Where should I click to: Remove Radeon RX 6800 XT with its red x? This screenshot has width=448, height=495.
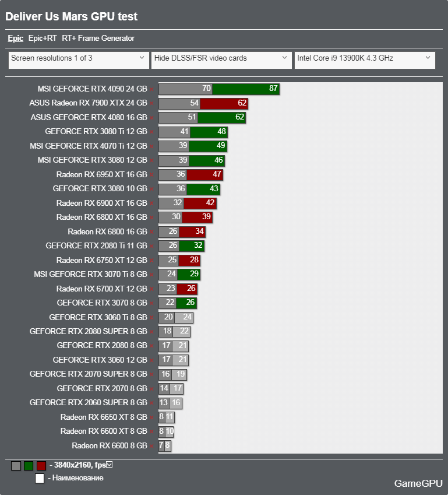click(151, 218)
